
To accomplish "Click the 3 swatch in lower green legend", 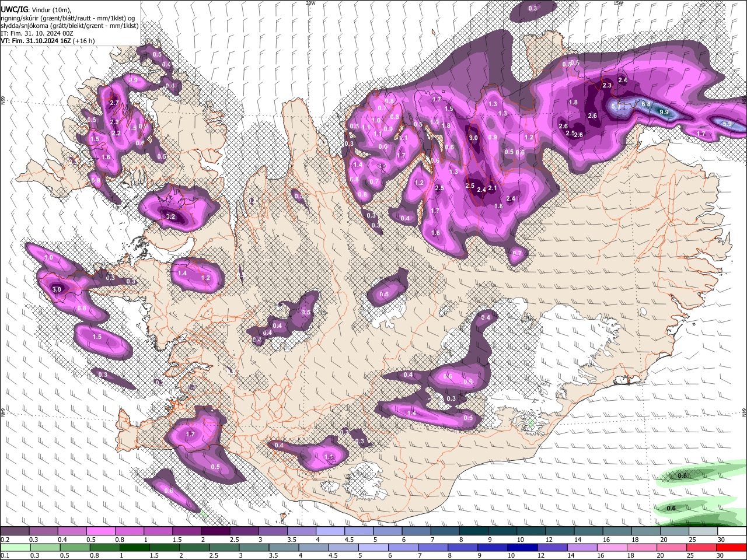I will coord(254,547).
